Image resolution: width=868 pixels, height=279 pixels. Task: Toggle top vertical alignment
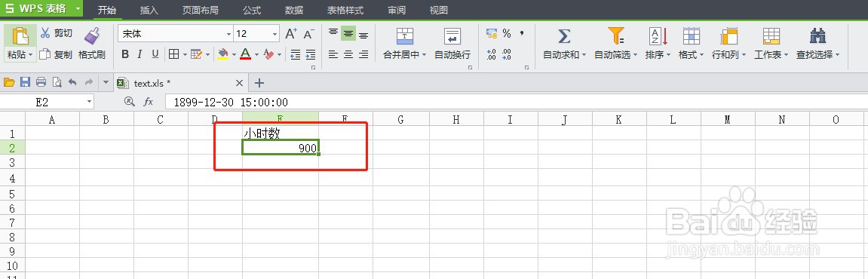333,33
